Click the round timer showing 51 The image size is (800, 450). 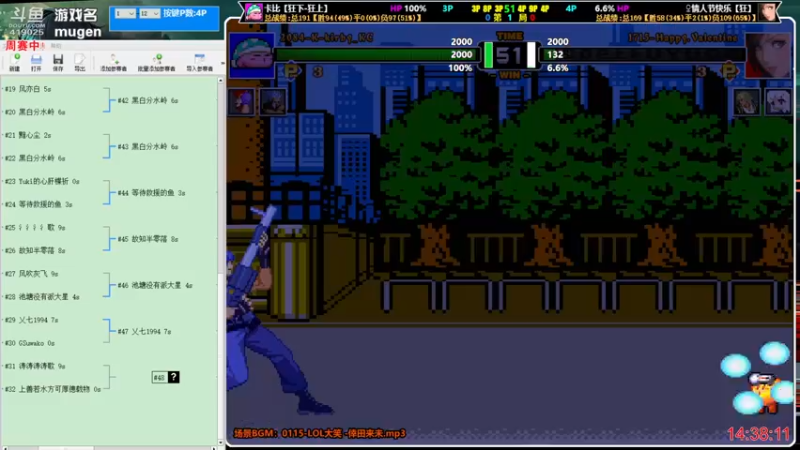coord(509,55)
